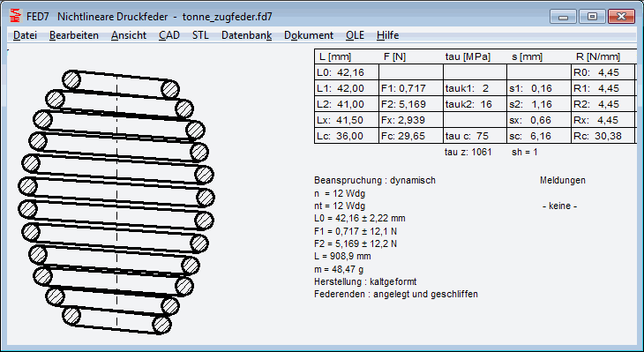Click the tau c: 75 cell
Image resolution: width=644 pixels, height=352 pixels.
(475, 136)
